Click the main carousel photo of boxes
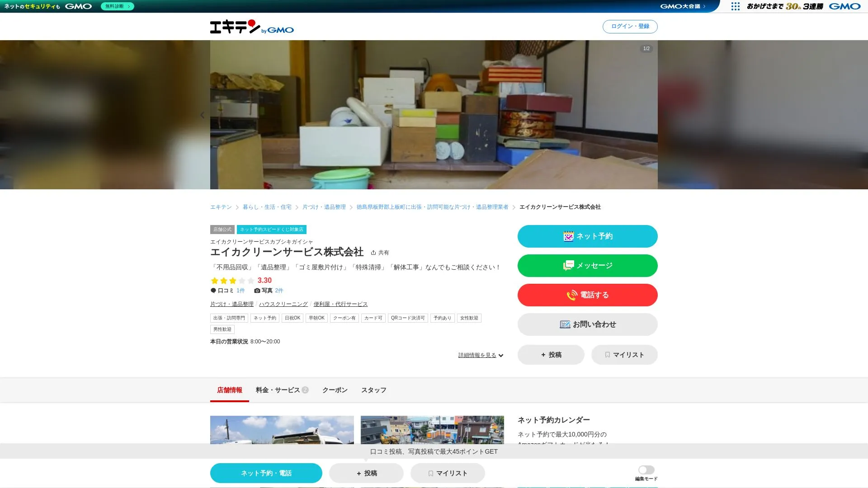Viewport: 868px width, 488px height. click(x=434, y=115)
